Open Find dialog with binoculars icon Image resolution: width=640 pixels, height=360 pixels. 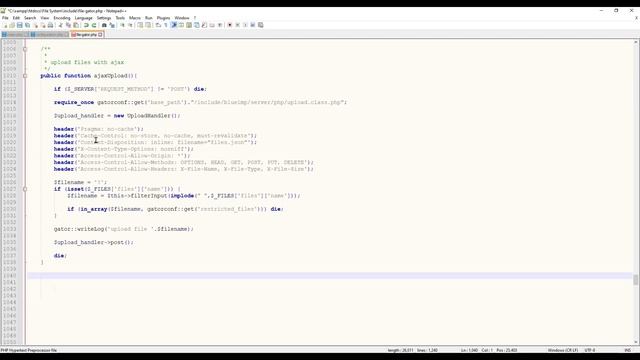click(104, 25)
